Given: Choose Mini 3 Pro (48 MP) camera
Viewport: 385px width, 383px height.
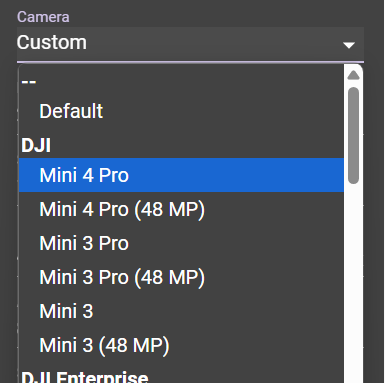Looking at the screenshot, I should tap(181, 277).
